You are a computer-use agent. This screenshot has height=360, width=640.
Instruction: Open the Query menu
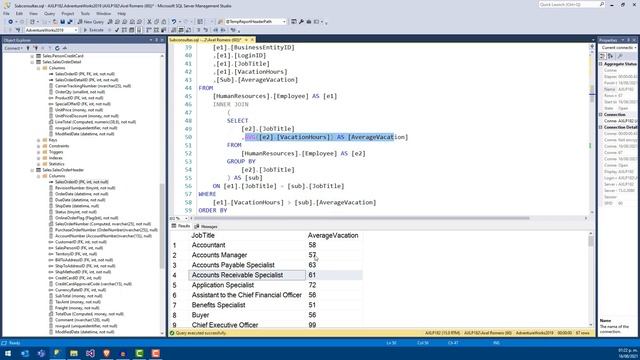pos(49,13)
